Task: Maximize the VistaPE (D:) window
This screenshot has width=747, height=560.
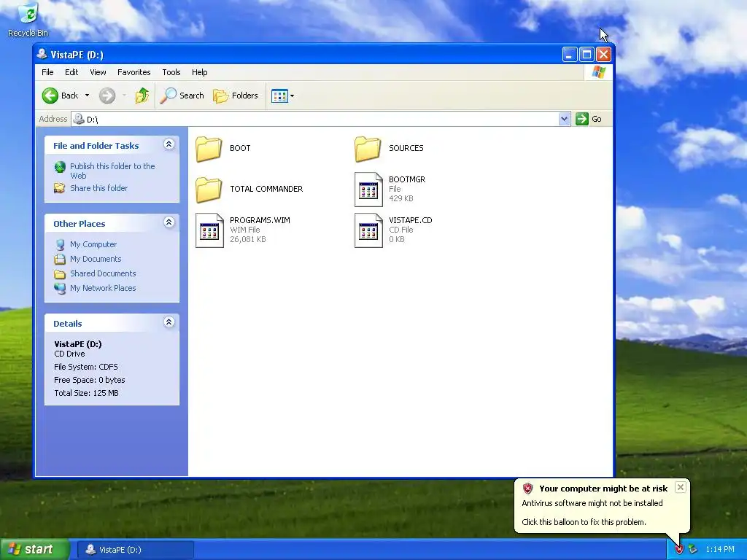Action: pos(587,55)
